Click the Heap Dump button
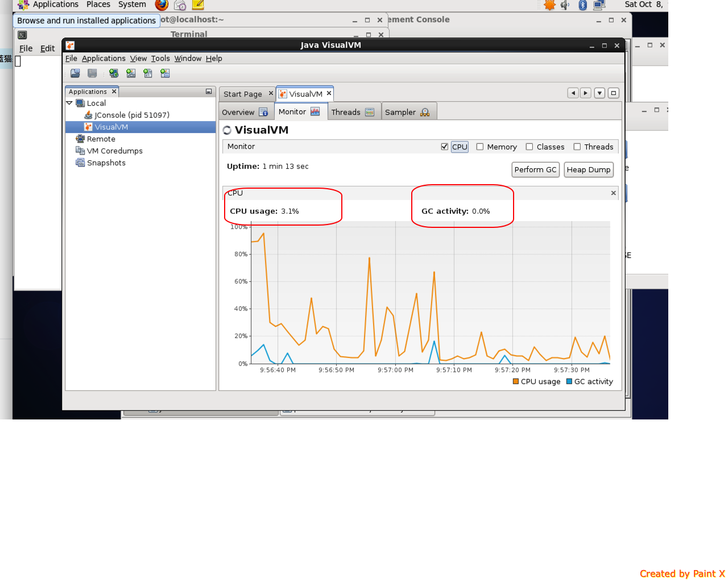This screenshot has width=728, height=582. (589, 170)
